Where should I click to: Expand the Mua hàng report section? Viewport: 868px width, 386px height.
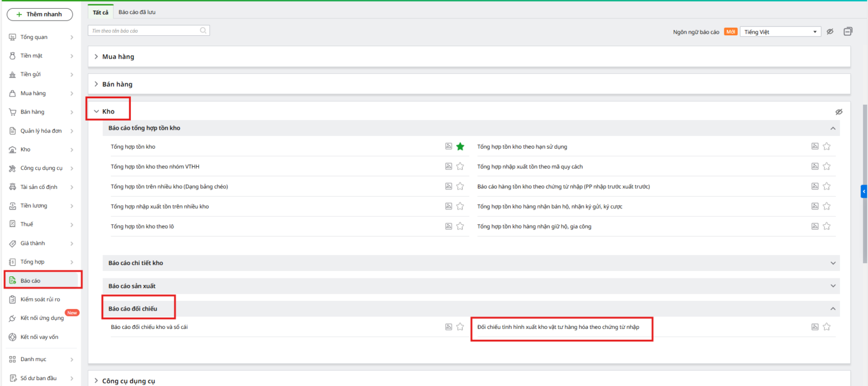pos(118,56)
